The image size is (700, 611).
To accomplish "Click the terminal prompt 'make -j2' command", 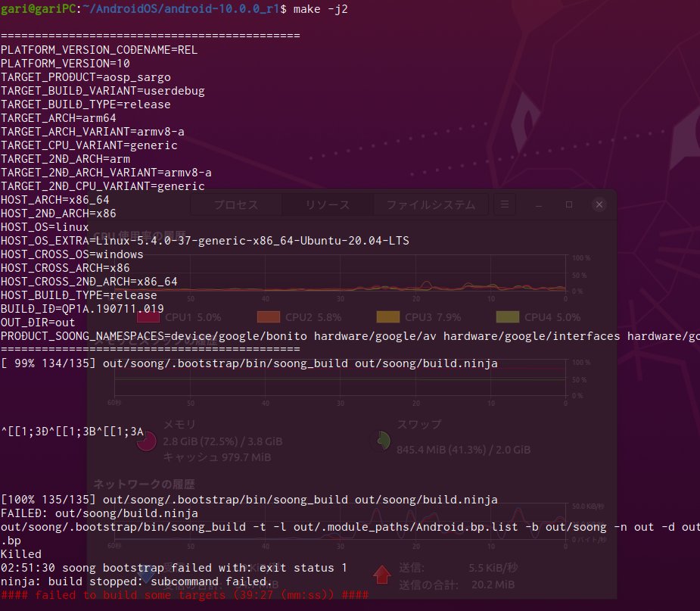I will pos(320,9).
